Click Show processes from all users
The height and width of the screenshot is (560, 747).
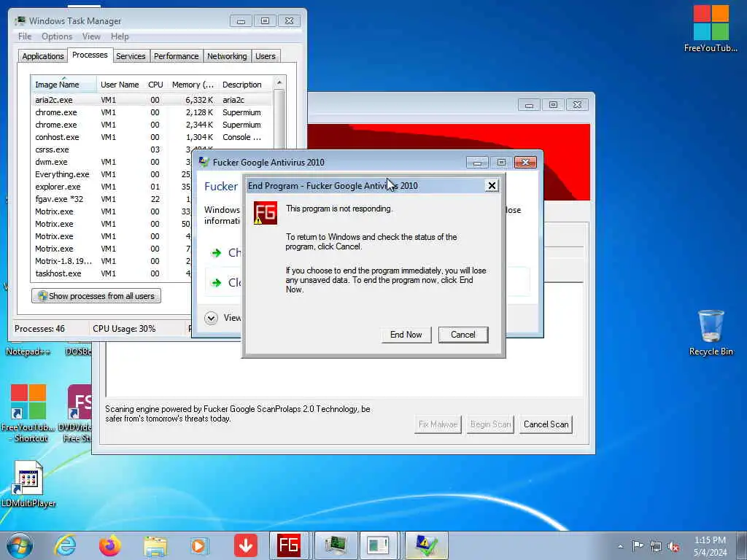pos(96,296)
